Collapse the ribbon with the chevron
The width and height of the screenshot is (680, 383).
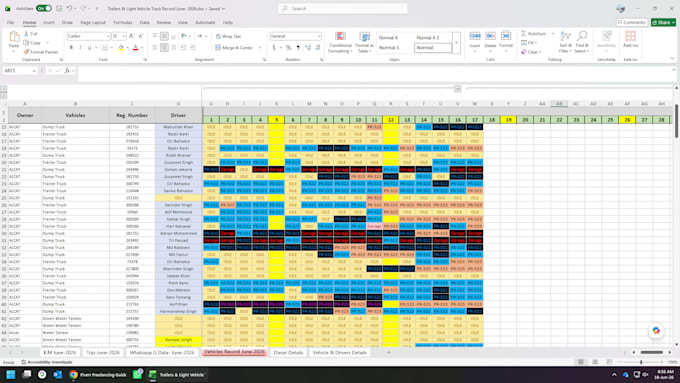click(x=672, y=59)
